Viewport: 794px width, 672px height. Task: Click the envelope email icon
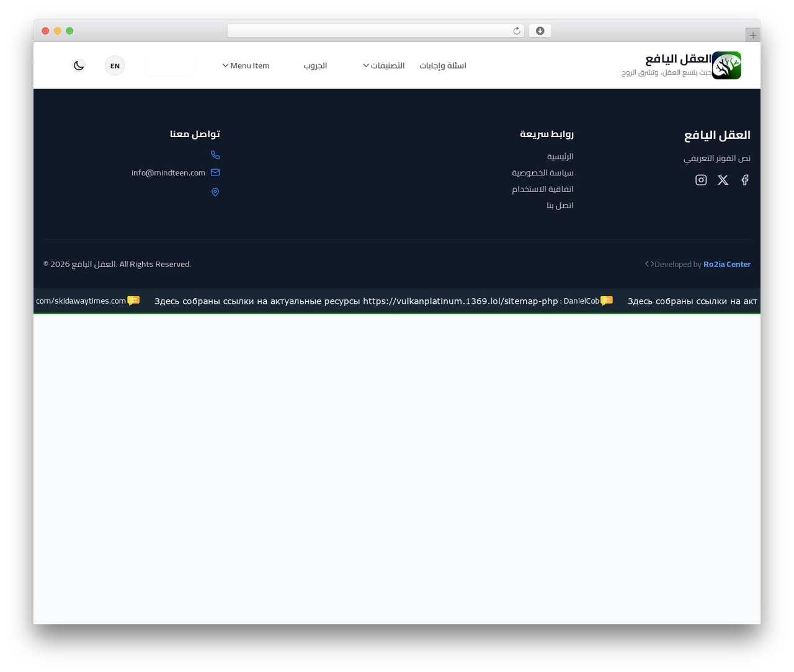pyautogui.click(x=215, y=172)
